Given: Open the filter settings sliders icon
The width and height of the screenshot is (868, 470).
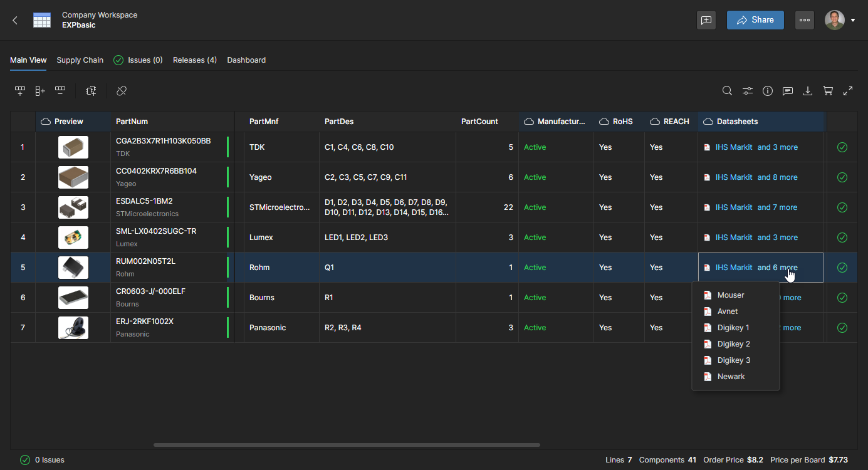Looking at the screenshot, I should pos(748,91).
